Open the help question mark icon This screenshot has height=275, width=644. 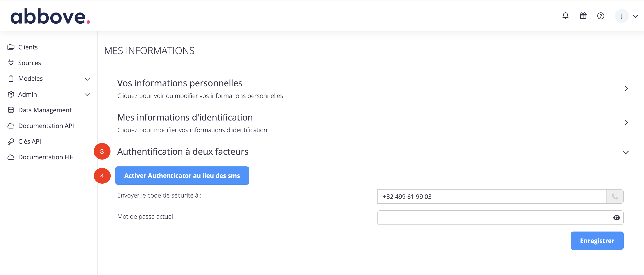tap(601, 16)
